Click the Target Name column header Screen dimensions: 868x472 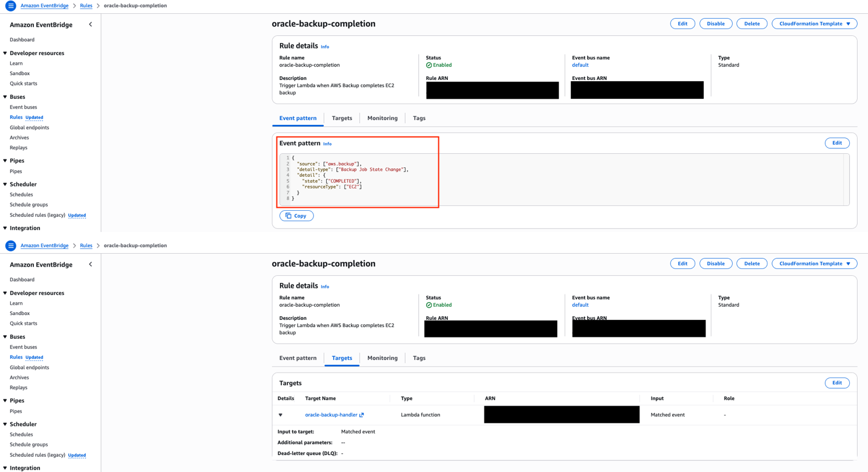[320, 399]
